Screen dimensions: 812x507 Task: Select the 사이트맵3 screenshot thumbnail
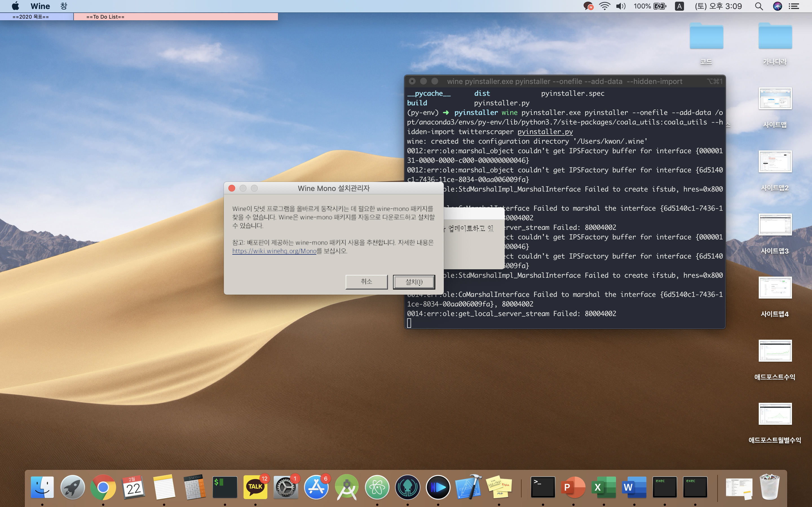(775, 225)
